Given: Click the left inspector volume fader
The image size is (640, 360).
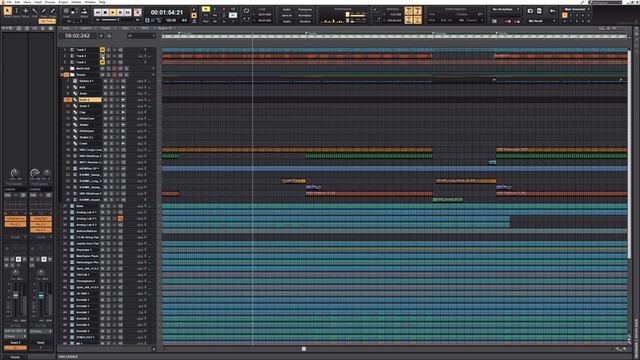Looking at the screenshot, I should [x=16, y=295].
